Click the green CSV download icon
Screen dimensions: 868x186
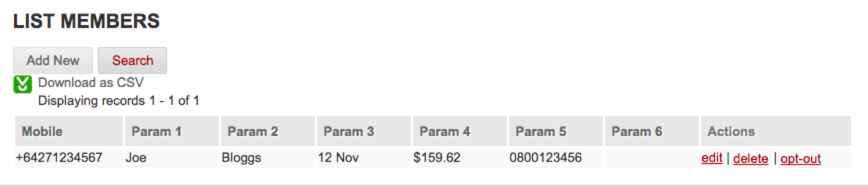22,84
